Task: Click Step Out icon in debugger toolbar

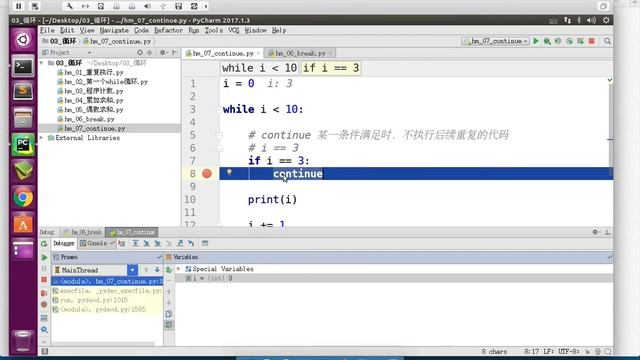Action: (x=180, y=243)
